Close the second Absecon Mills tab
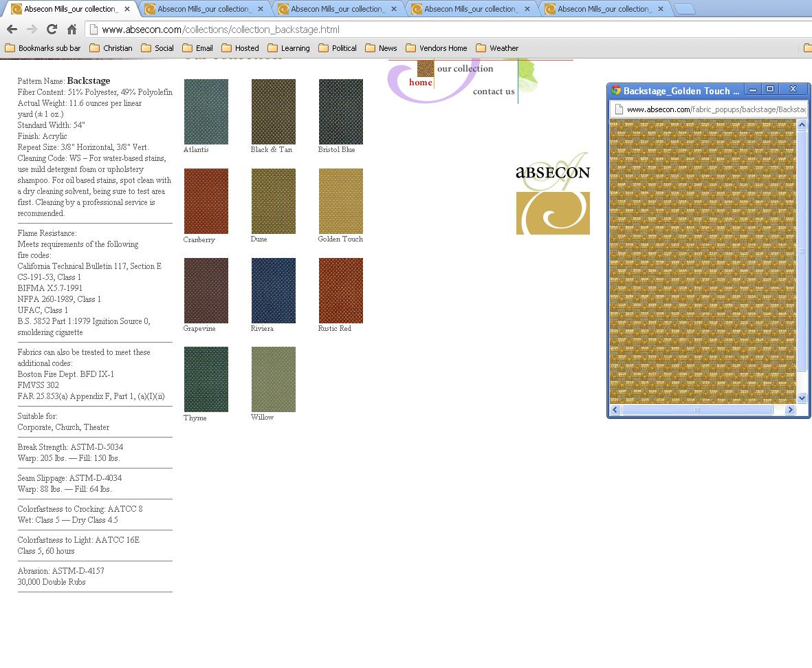812x668 pixels. [x=261, y=9]
